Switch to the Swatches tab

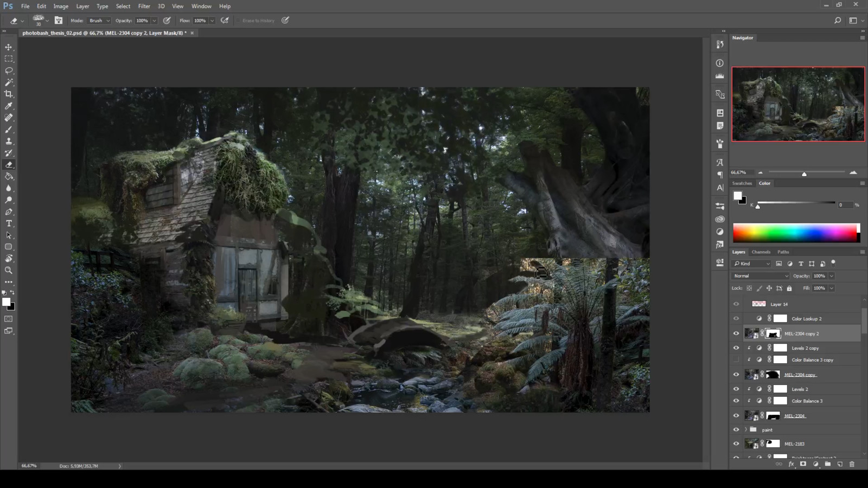pos(742,183)
